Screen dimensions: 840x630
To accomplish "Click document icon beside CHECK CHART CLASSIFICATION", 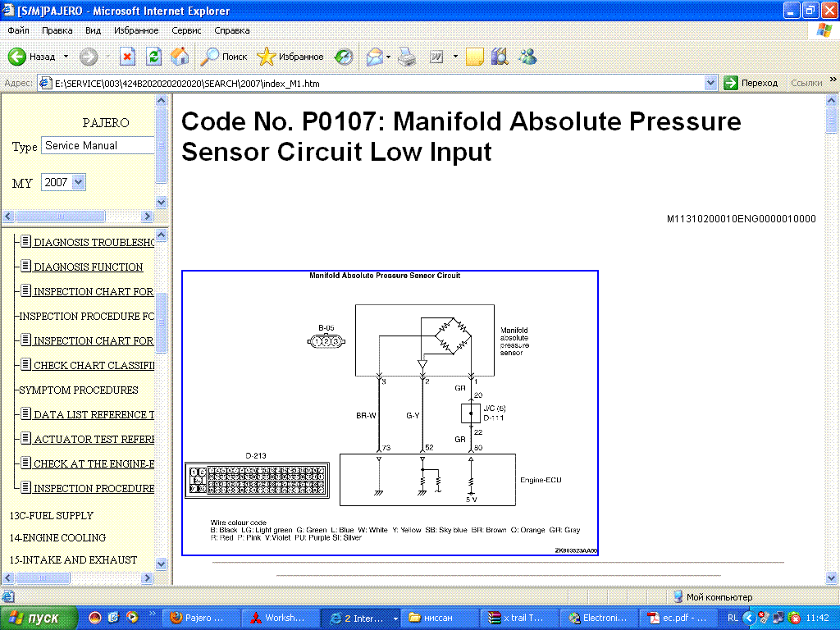I will tap(25, 364).
